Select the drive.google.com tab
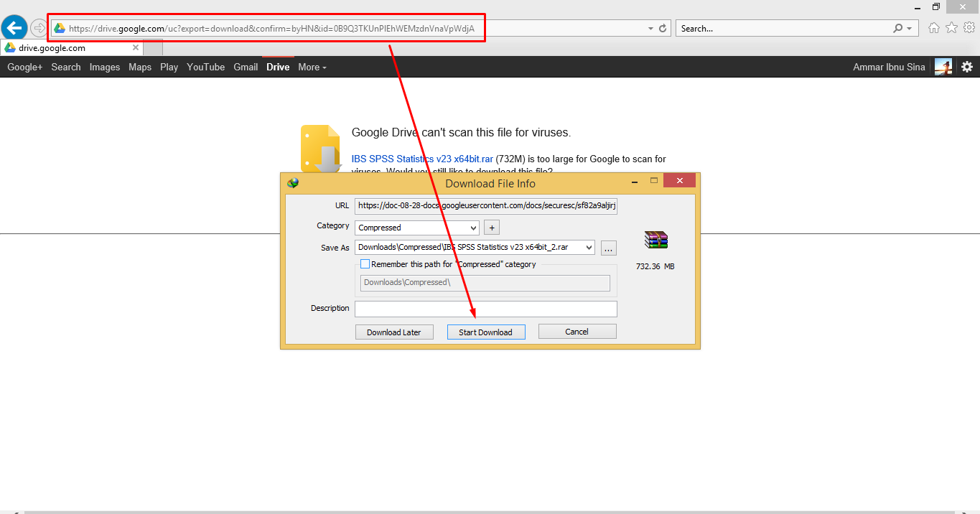Viewport: 980px width, 514px height. point(71,48)
